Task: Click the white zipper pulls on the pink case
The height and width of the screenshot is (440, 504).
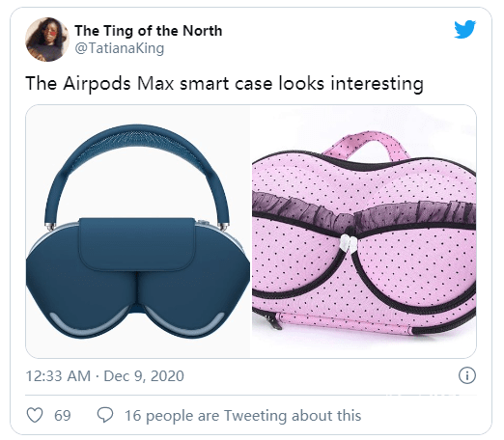Action: coord(349,244)
